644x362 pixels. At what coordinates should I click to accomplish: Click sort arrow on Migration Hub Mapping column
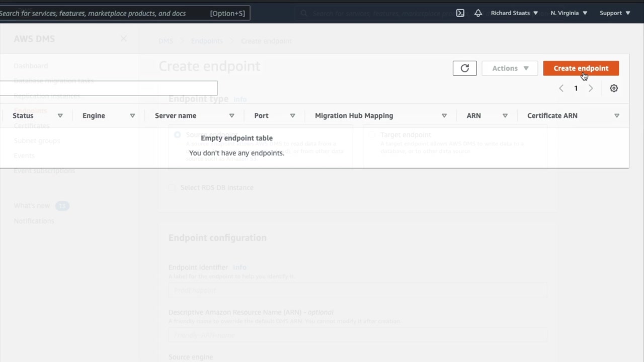[444, 116]
